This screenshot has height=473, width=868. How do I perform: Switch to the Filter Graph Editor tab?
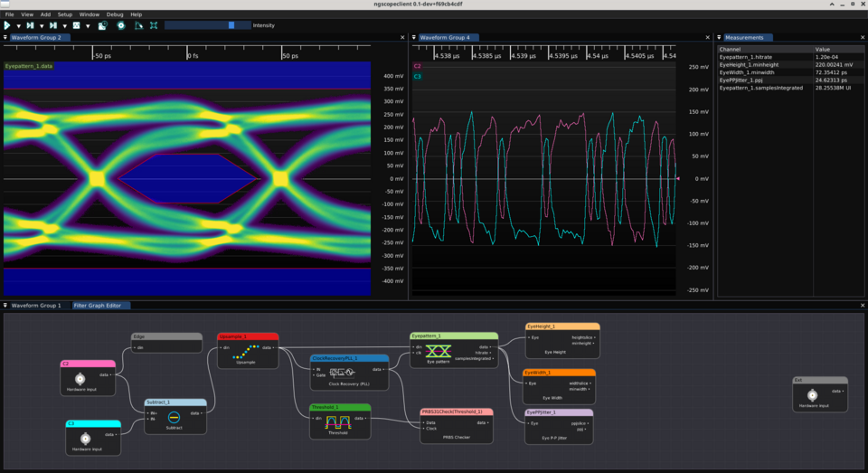tap(98, 305)
